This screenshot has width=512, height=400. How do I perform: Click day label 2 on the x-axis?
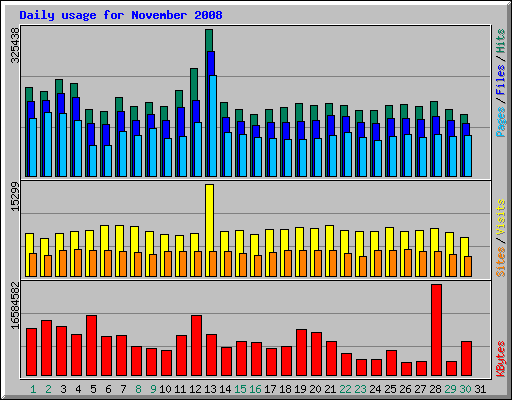click(x=48, y=389)
